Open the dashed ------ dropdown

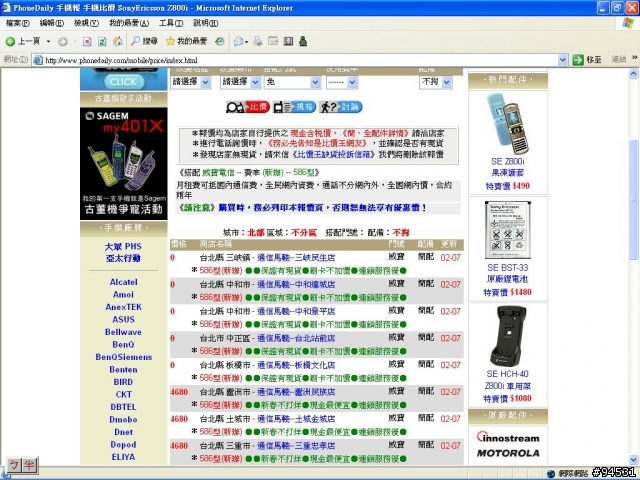[342, 82]
